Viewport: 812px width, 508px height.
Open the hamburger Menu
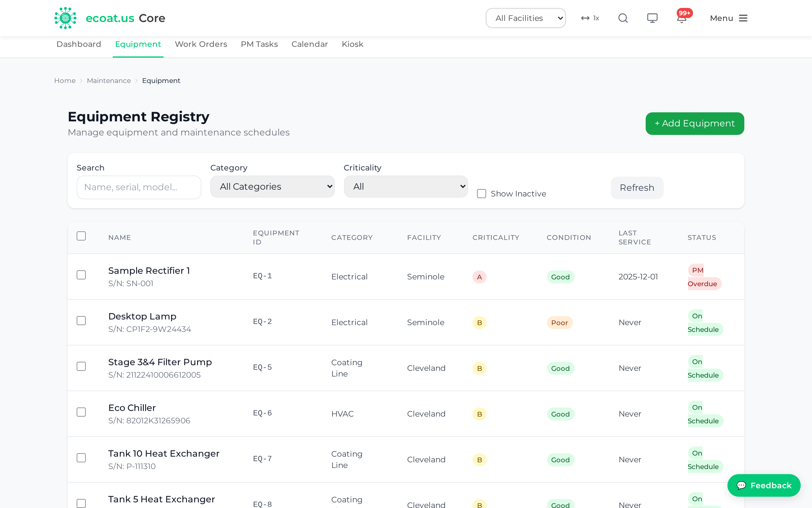[x=729, y=18]
